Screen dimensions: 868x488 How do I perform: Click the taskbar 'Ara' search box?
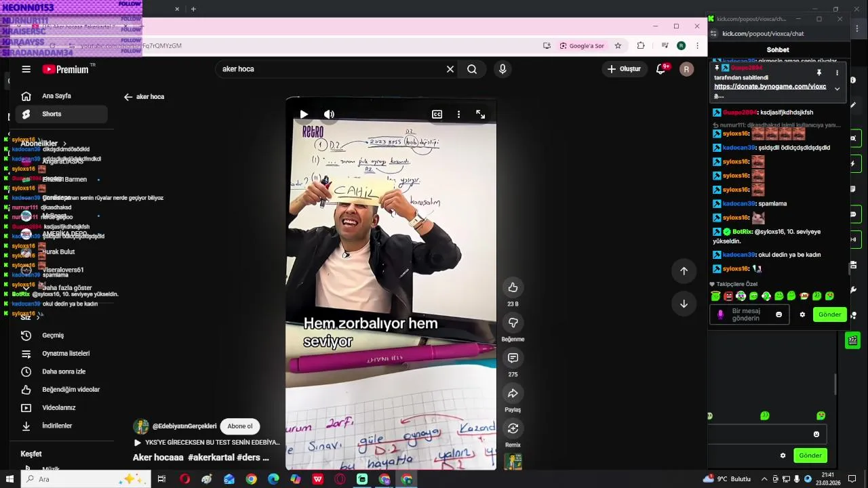(85, 479)
